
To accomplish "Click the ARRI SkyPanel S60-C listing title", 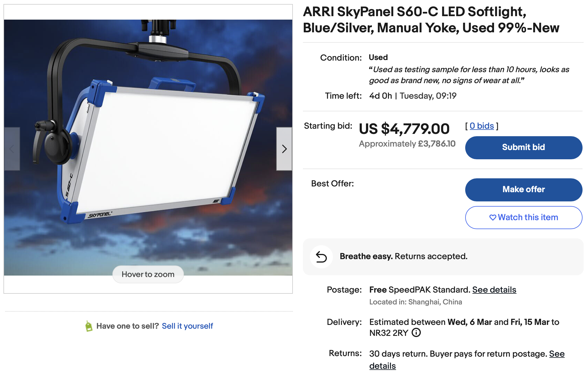I will coord(431,20).
